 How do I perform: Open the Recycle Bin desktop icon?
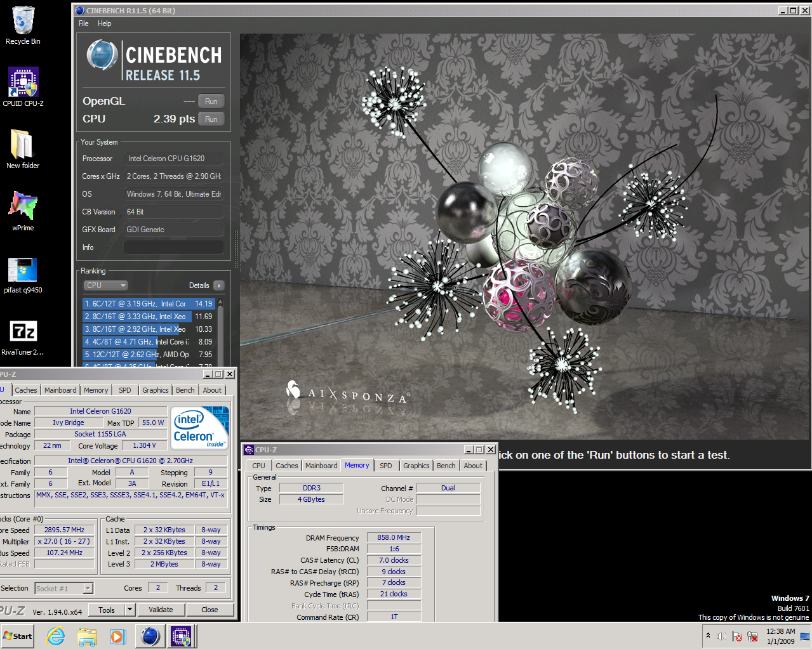pyautogui.click(x=23, y=25)
